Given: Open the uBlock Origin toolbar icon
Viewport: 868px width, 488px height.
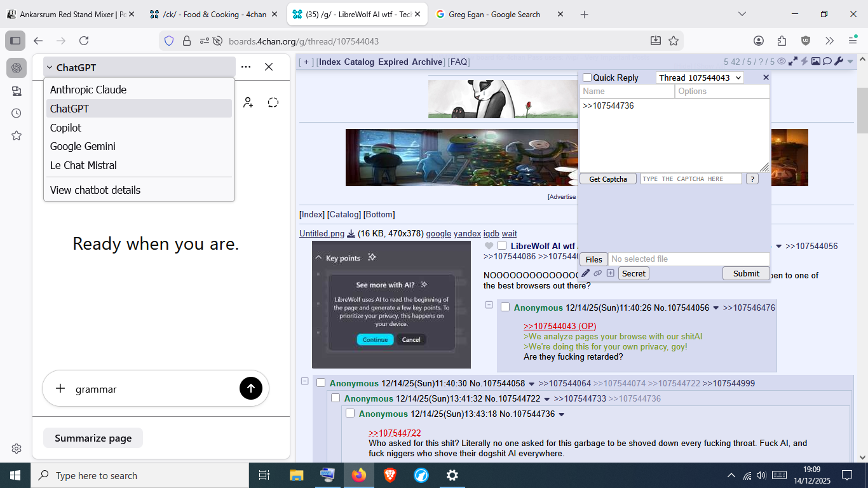Looking at the screenshot, I should [x=806, y=41].
